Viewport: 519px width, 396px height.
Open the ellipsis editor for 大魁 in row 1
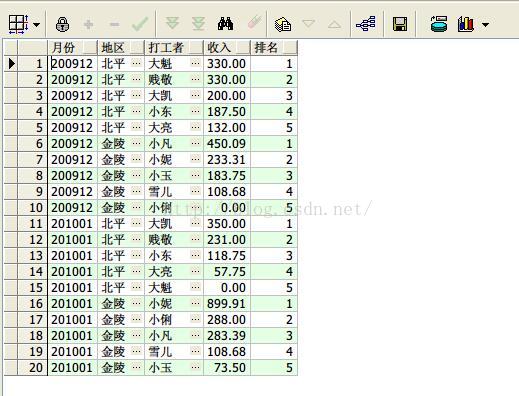coord(196,63)
